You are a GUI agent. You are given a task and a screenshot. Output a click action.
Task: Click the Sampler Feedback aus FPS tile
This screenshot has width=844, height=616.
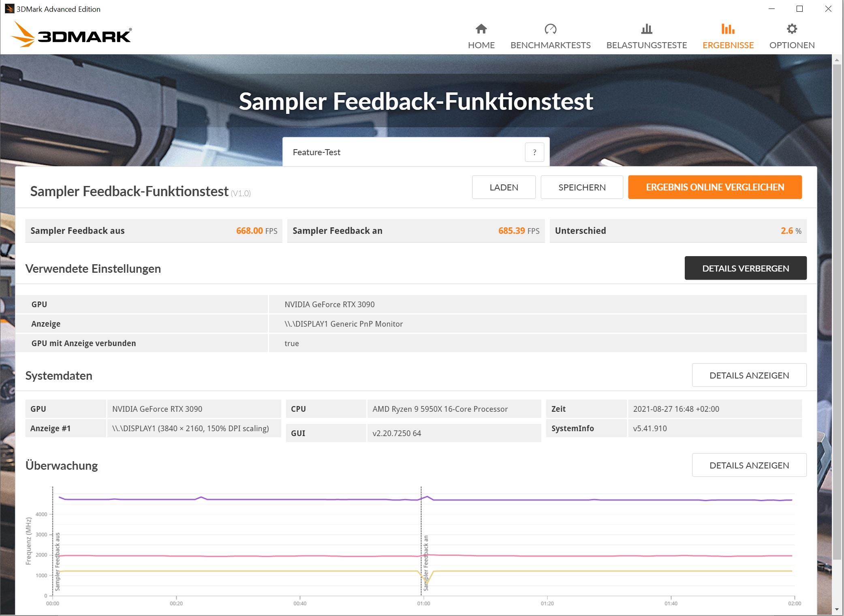coord(154,231)
